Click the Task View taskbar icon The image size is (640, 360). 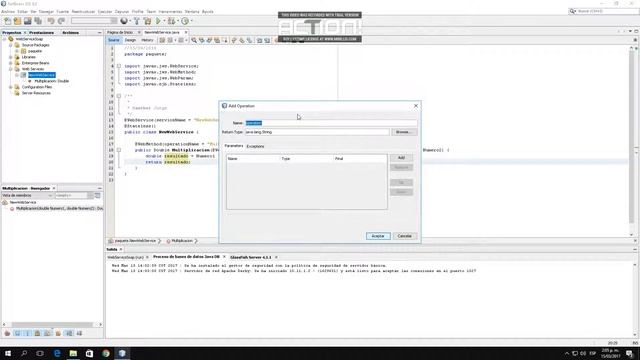click(40, 353)
